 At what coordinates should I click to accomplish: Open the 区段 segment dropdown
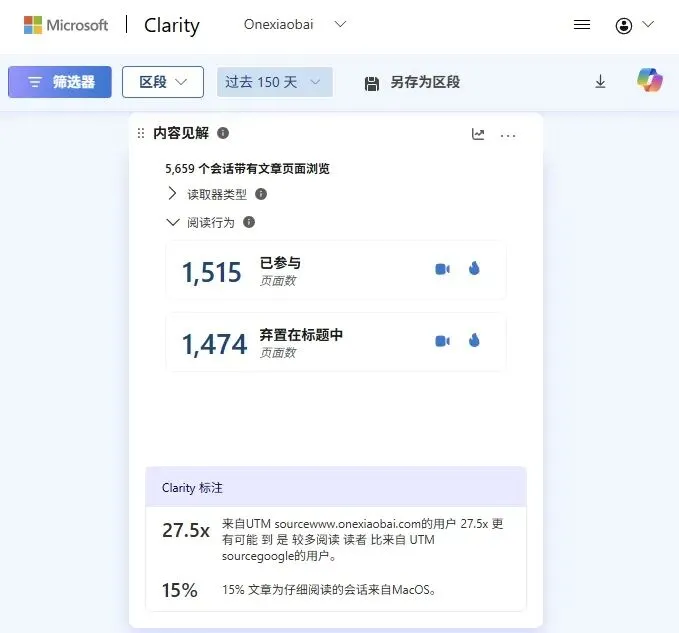[x=163, y=82]
